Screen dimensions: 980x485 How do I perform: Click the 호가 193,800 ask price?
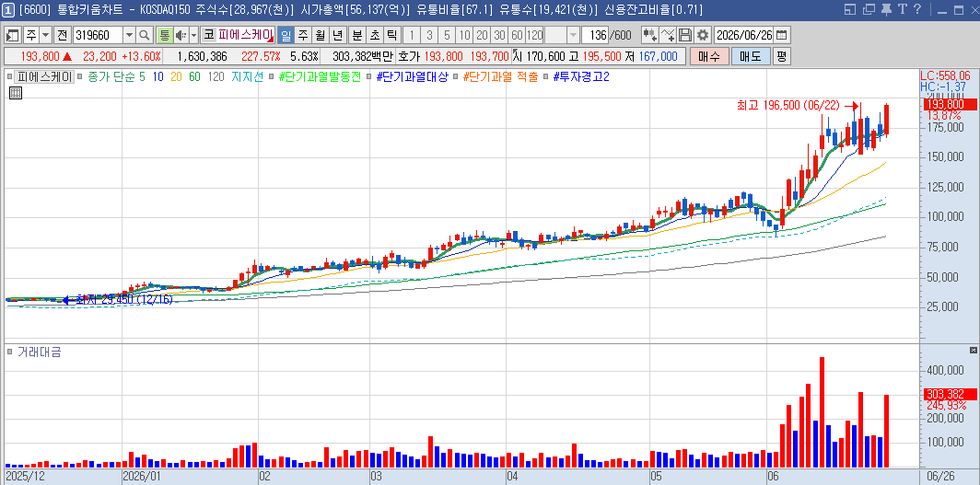click(443, 56)
